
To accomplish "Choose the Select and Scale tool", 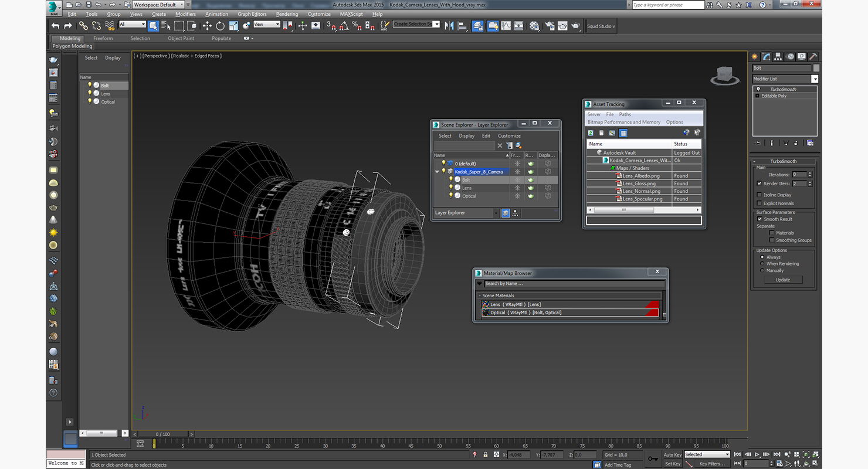I will (x=233, y=26).
